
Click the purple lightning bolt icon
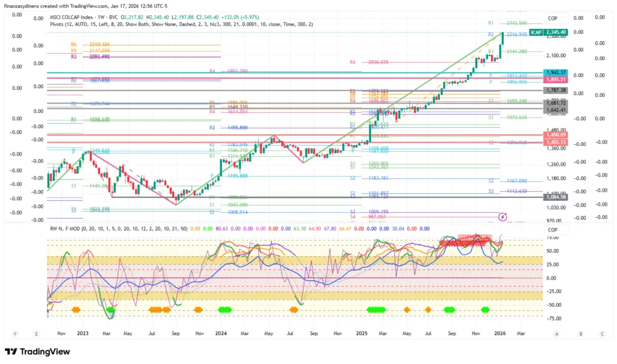point(503,216)
